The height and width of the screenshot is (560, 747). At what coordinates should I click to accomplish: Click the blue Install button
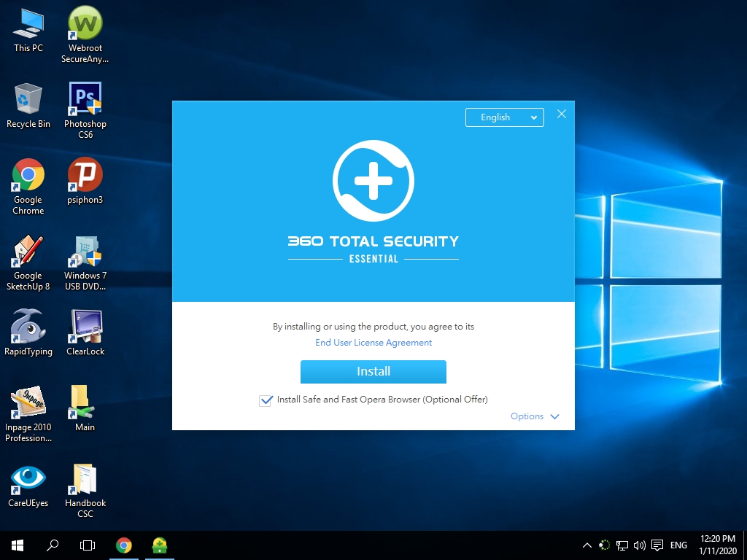click(x=373, y=371)
